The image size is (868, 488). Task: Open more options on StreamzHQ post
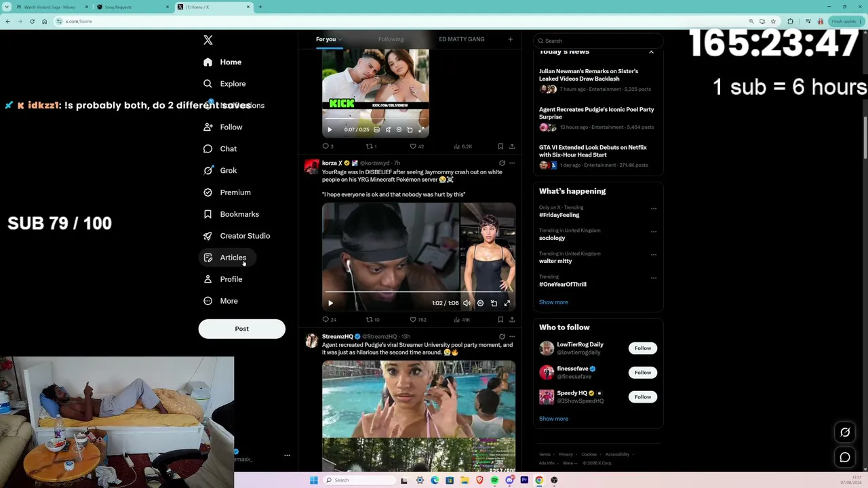[512, 337]
